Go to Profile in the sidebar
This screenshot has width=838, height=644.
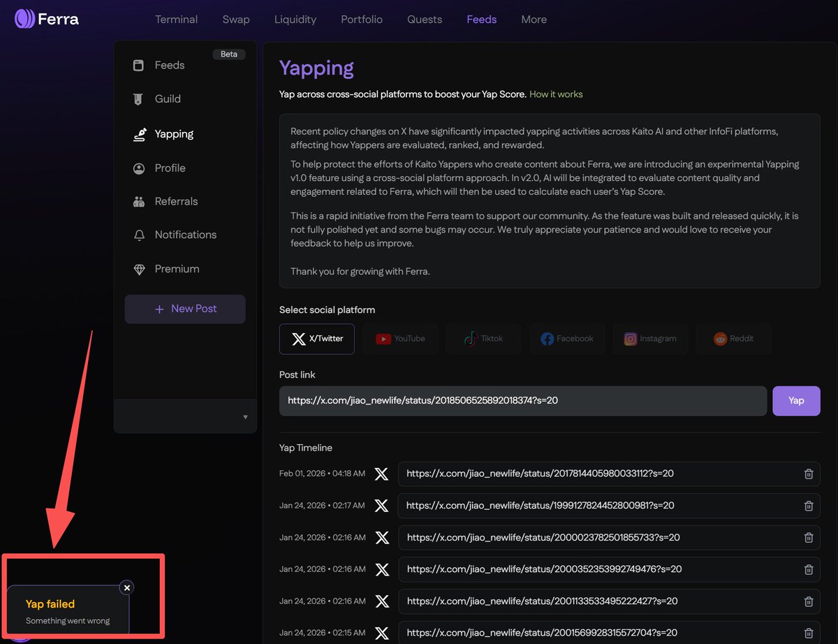click(x=170, y=168)
